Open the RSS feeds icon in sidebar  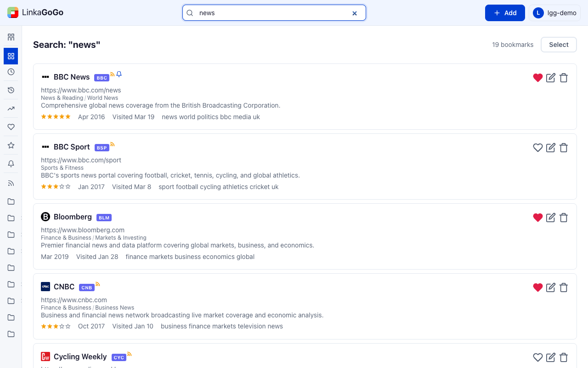(11, 183)
